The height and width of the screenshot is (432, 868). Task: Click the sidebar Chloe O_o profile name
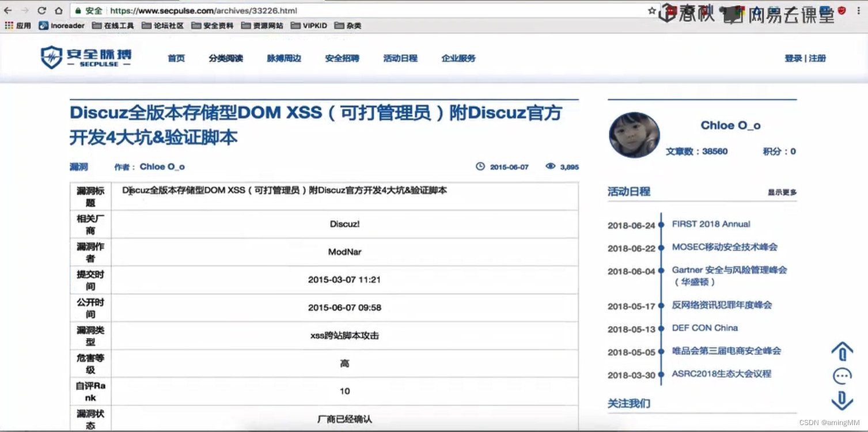[x=730, y=125]
